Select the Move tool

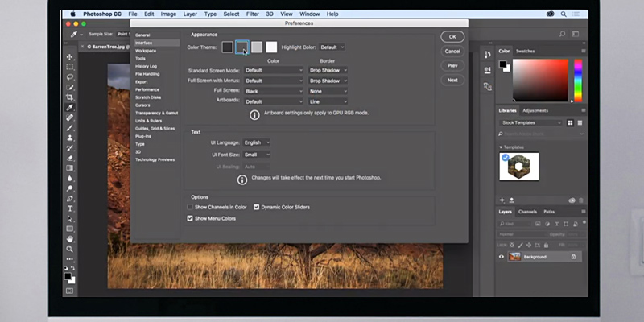click(x=70, y=56)
